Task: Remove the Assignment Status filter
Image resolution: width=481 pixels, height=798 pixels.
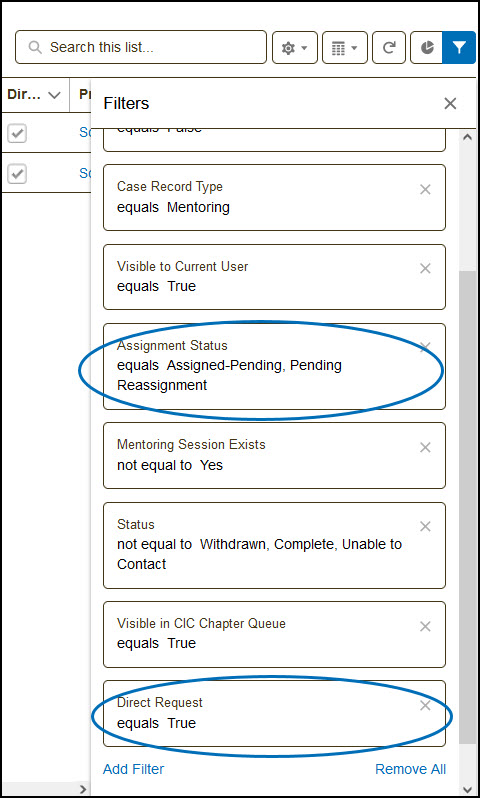Action: coord(425,347)
